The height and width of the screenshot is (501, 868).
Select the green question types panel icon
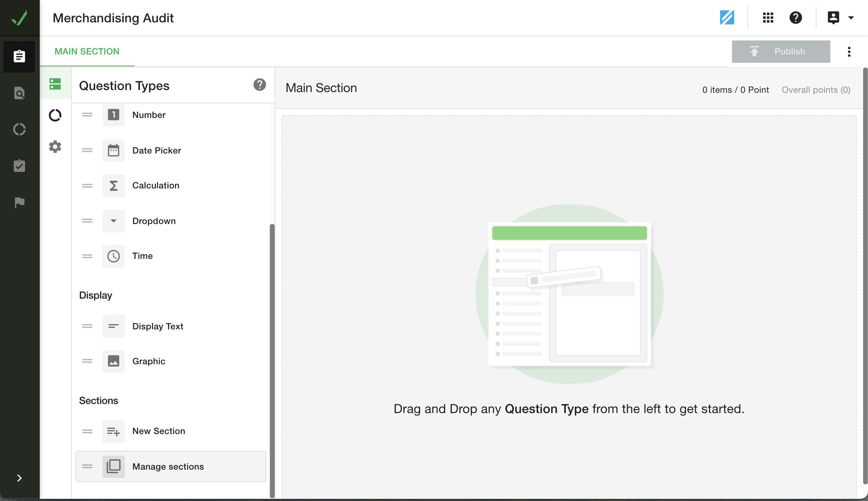(x=55, y=84)
